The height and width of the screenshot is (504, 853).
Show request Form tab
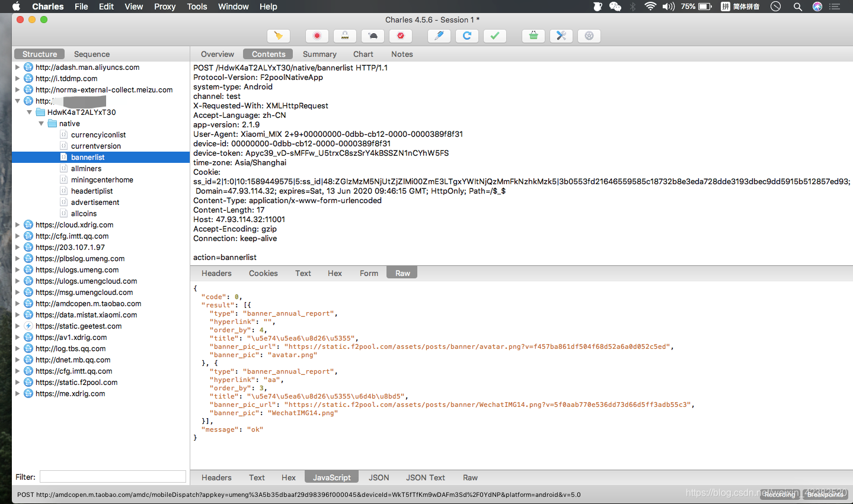[369, 273]
